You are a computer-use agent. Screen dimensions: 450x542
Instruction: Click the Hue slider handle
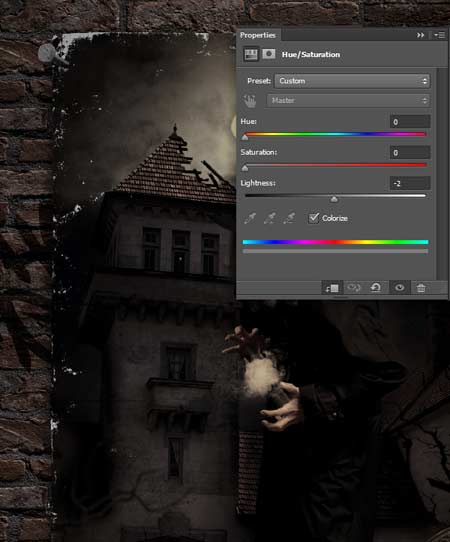pyautogui.click(x=245, y=138)
